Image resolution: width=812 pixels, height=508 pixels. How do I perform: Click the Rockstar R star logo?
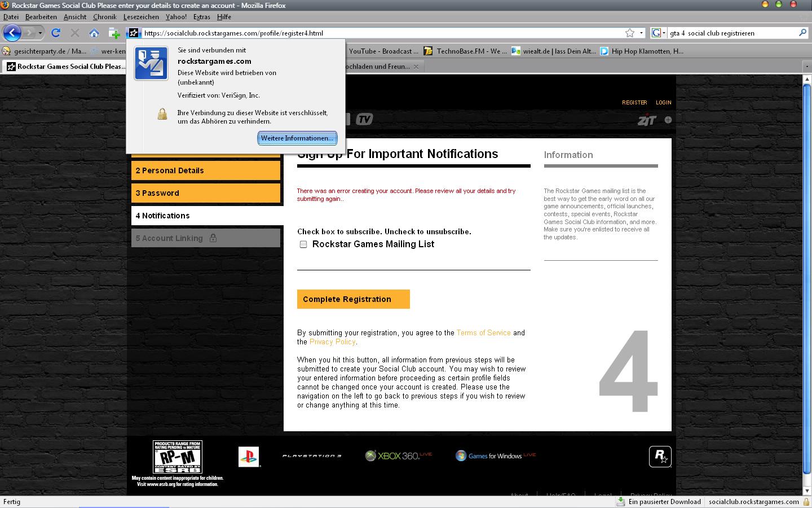660,457
